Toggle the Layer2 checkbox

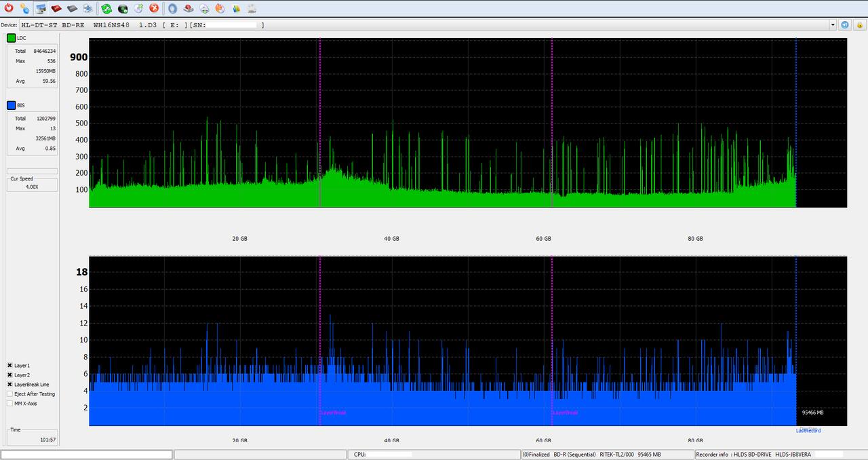click(x=10, y=375)
